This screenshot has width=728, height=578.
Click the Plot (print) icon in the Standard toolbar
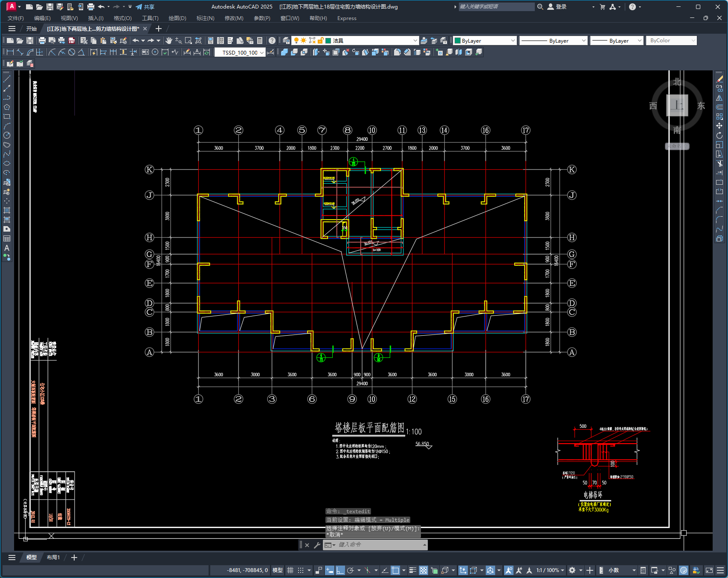(x=42, y=41)
